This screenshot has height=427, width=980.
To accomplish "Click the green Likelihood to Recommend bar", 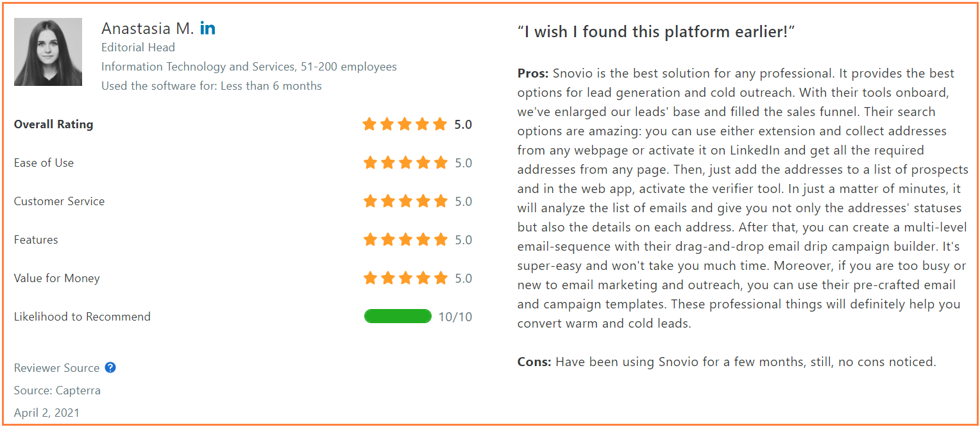I will (x=398, y=316).
